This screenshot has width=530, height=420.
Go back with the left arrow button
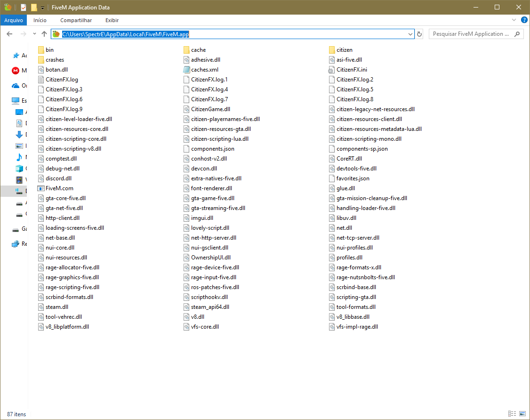[x=9, y=34]
